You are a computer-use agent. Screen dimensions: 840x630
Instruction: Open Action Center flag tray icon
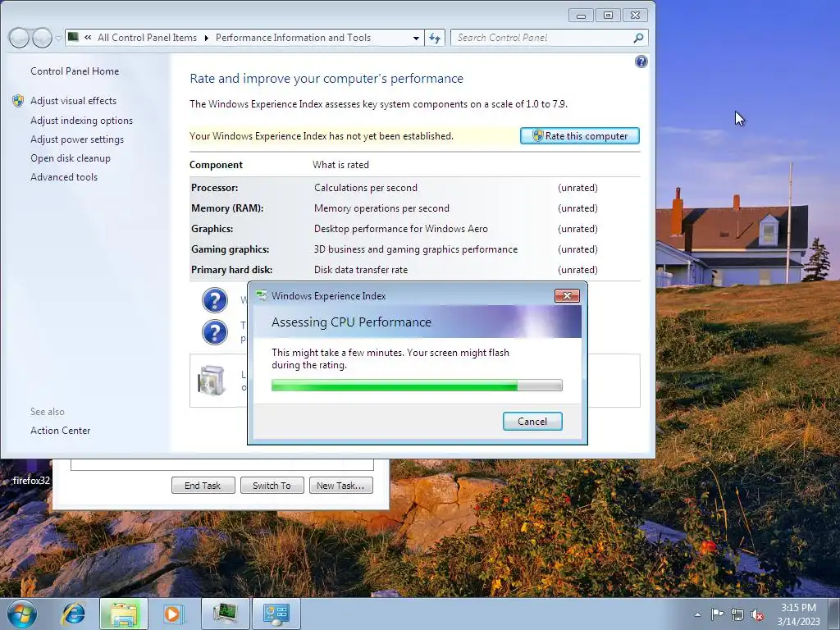click(x=717, y=614)
